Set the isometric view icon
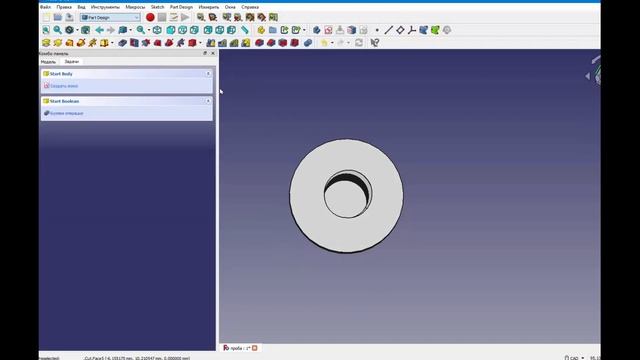This screenshot has width=640, height=360. click(x=157, y=30)
